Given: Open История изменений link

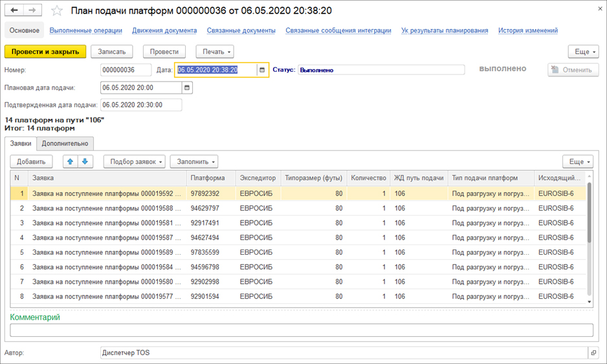Looking at the screenshot, I should pyautogui.click(x=528, y=30).
